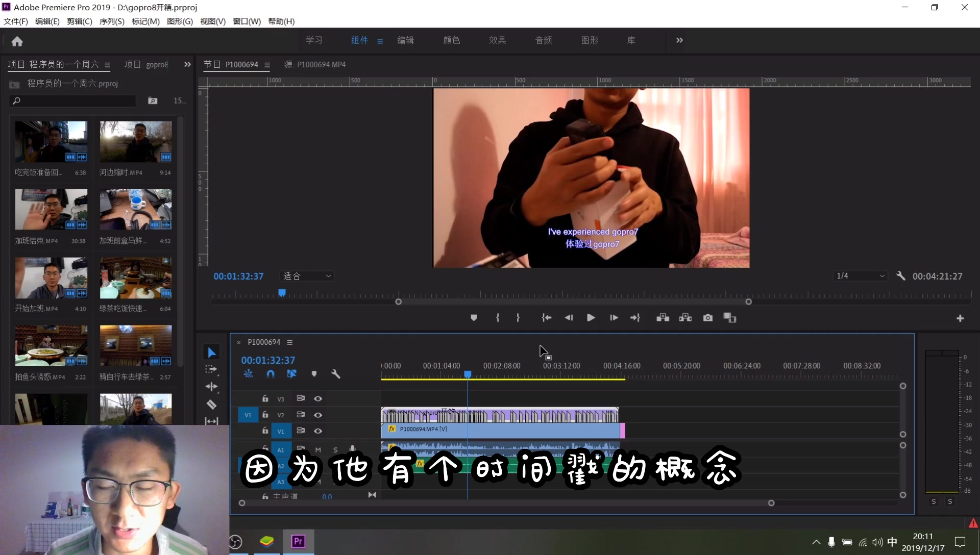
Task: Click the Export Frame camera icon
Action: click(x=707, y=318)
